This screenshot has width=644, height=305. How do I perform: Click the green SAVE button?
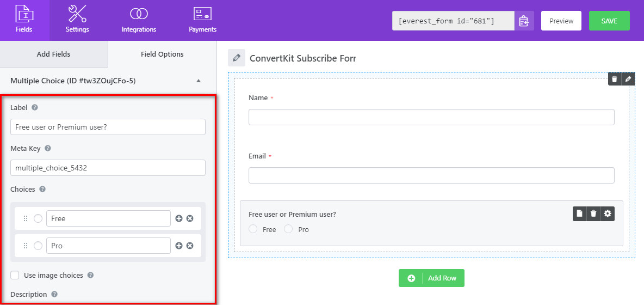(609, 21)
